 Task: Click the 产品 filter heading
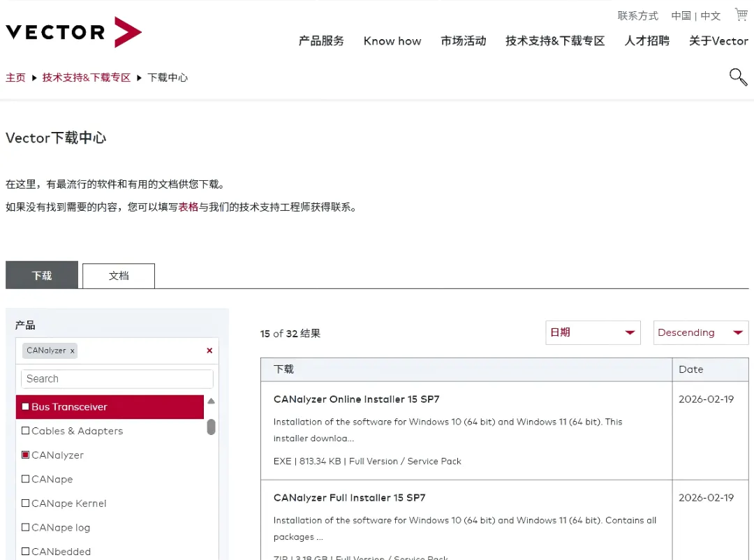(25, 325)
